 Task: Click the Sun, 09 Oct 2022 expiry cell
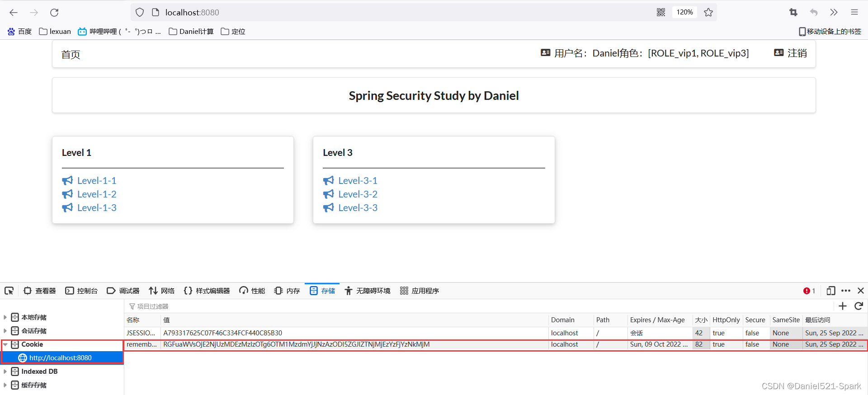tap(660, 344)
